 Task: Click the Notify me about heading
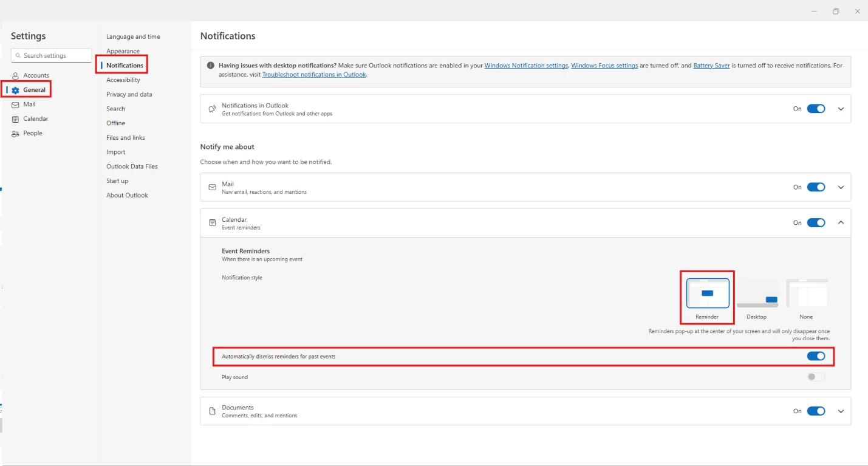[227, 147]
